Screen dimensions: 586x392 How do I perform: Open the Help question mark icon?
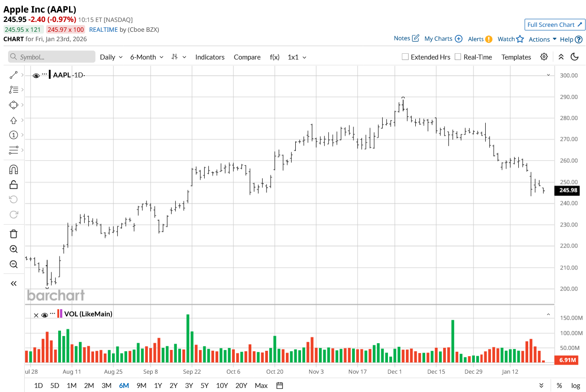[x=578, y=39]
